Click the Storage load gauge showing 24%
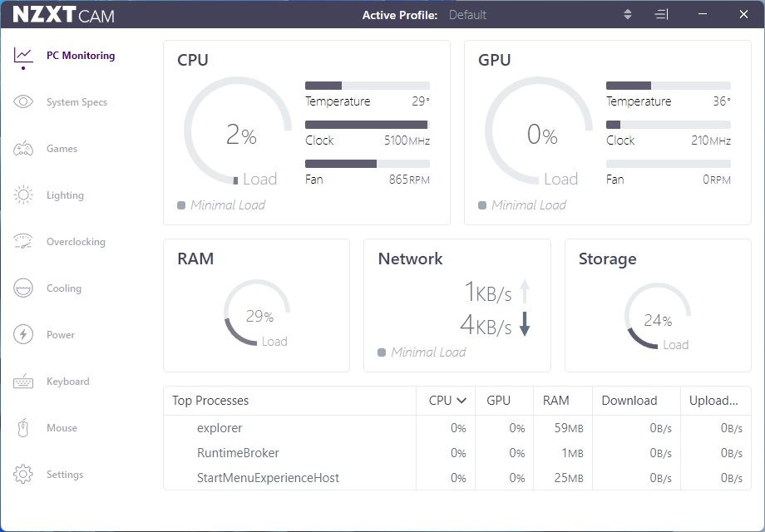 (x=658, y=316)
